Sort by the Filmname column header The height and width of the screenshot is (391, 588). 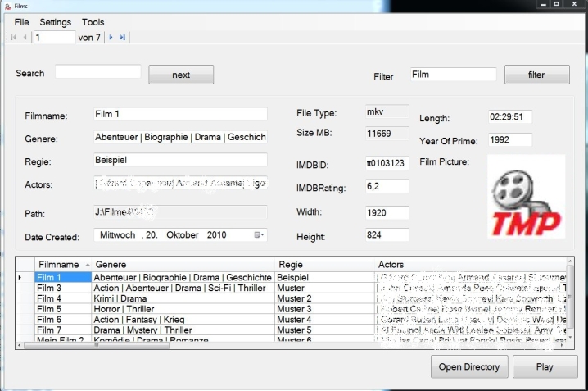click(60, 265)
